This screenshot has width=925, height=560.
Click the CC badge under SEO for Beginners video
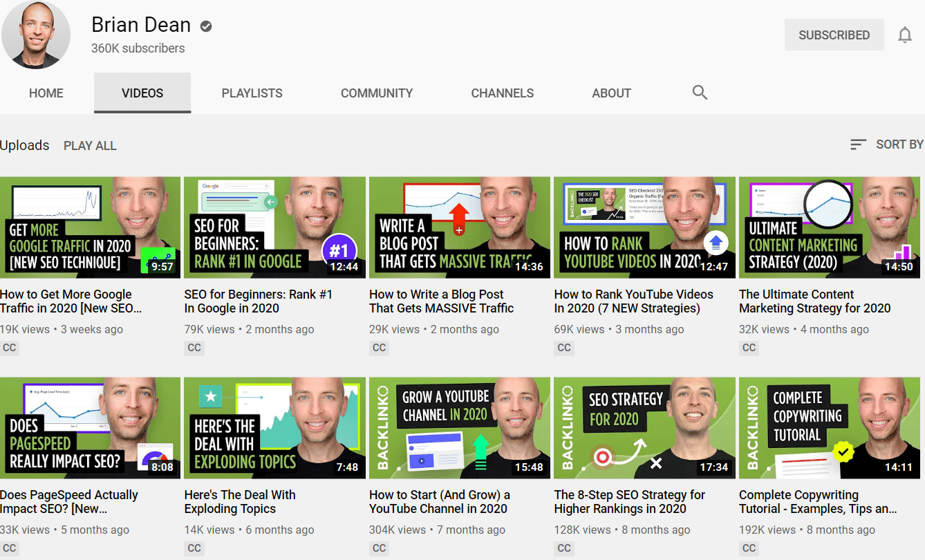coord(194,348)
